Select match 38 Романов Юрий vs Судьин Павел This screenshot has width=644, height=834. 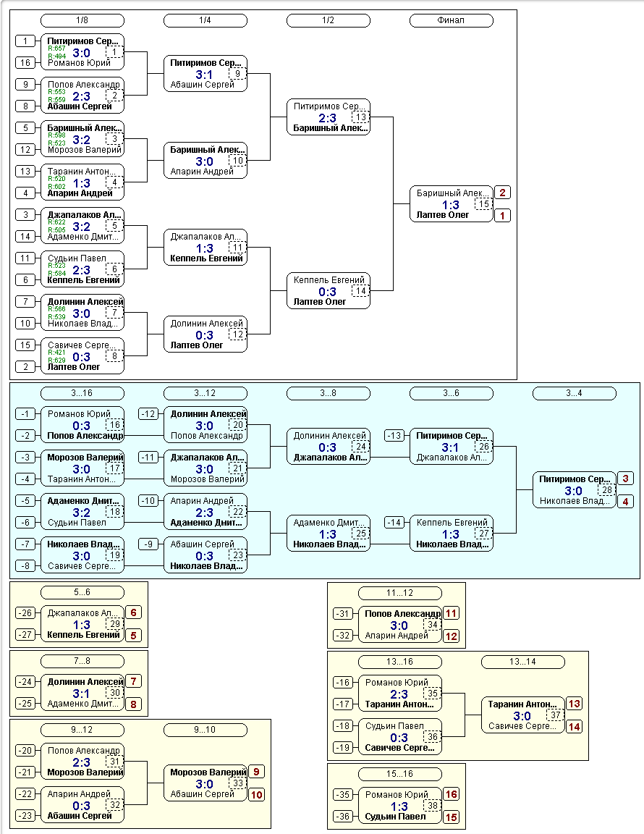400,805
